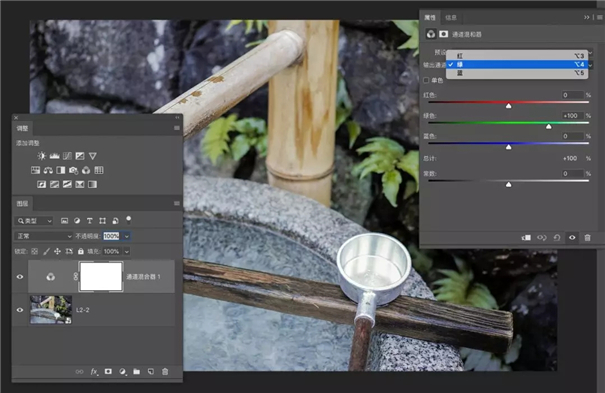Click reset adjustment arrow in Properties panel

point(557,238)
